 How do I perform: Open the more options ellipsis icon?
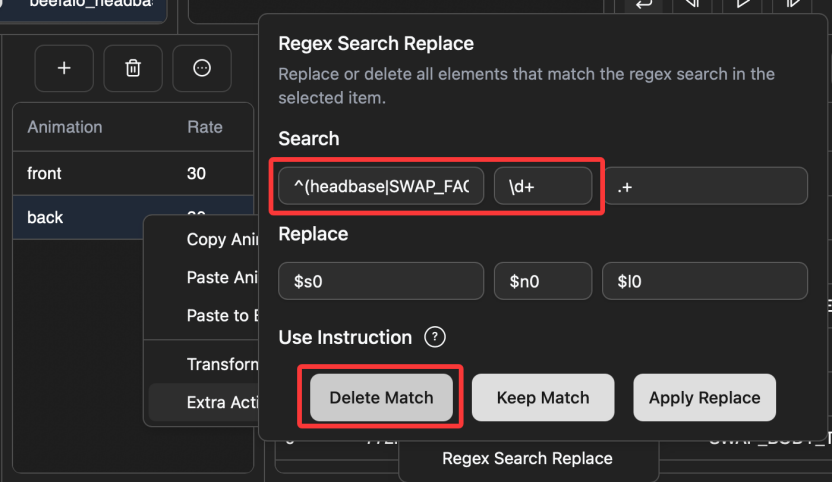click(202, 68)
